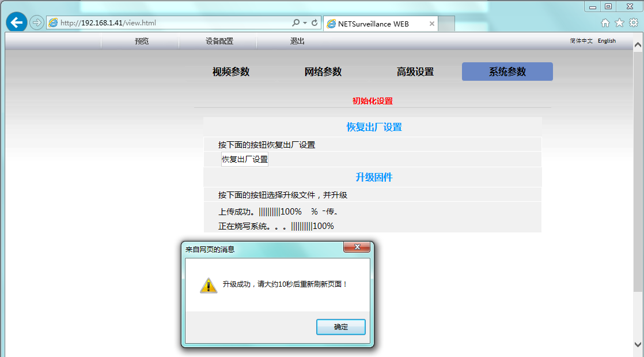Open the browser Home icon
This screenshot has height=357, width=644.
pos(605,23)
